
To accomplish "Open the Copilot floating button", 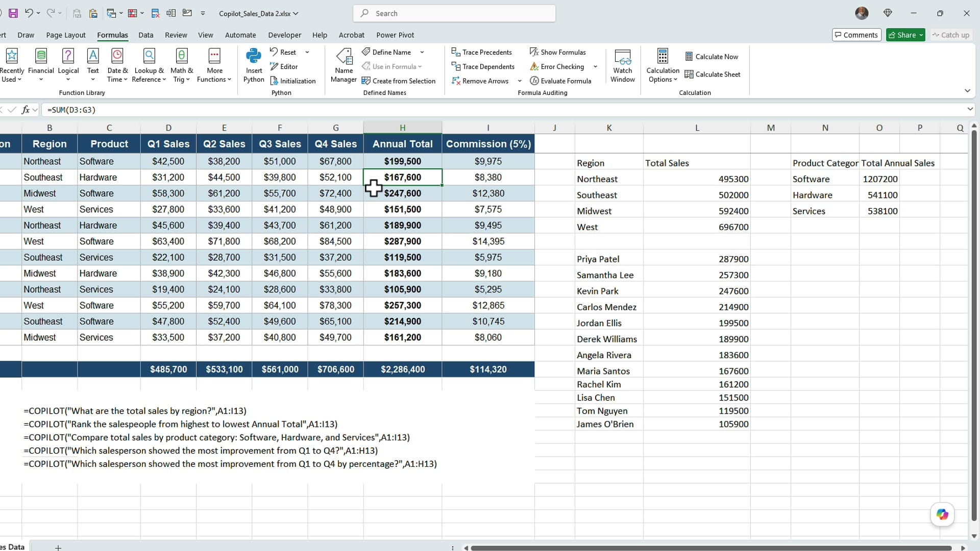I will click(x=942, y=514).
